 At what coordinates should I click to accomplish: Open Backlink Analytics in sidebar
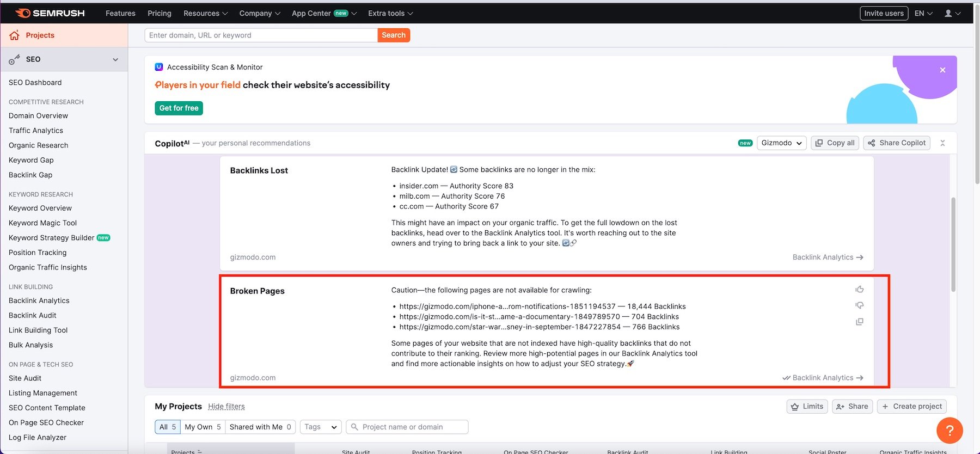coord(39,300)
